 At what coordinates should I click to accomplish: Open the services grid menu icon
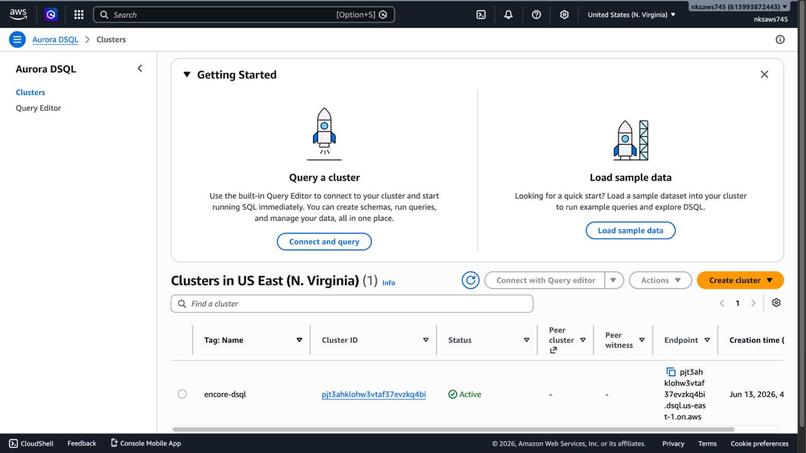coord(79,14)
